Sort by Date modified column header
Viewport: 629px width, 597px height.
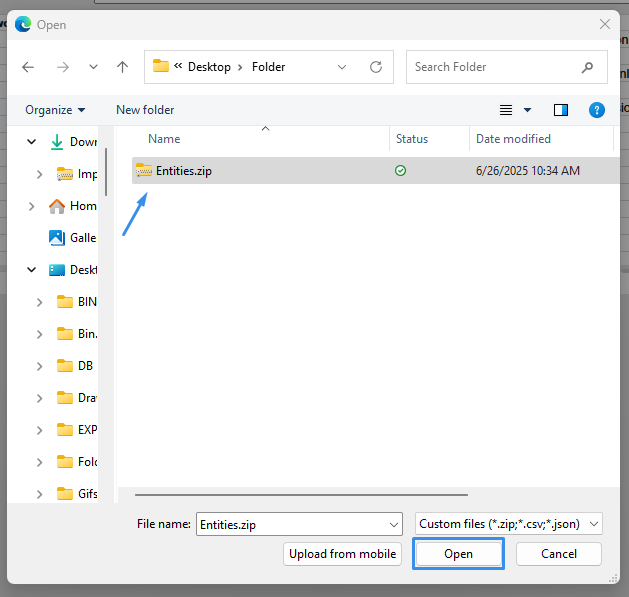(513, 139)
